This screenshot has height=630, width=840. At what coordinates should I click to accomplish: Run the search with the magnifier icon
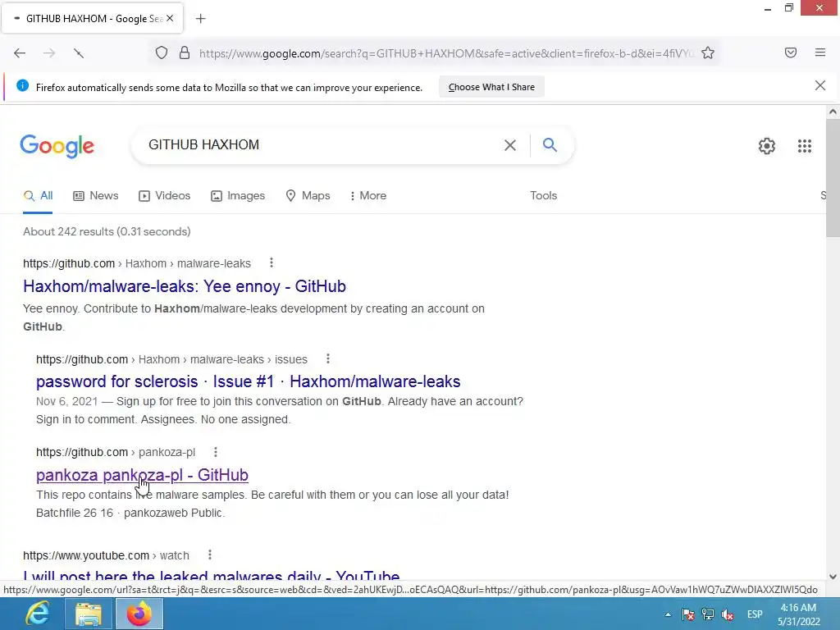pos(550,144)
